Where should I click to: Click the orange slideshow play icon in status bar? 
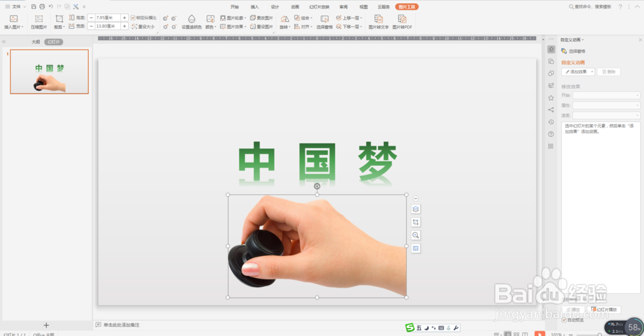(x=540, y=333)
